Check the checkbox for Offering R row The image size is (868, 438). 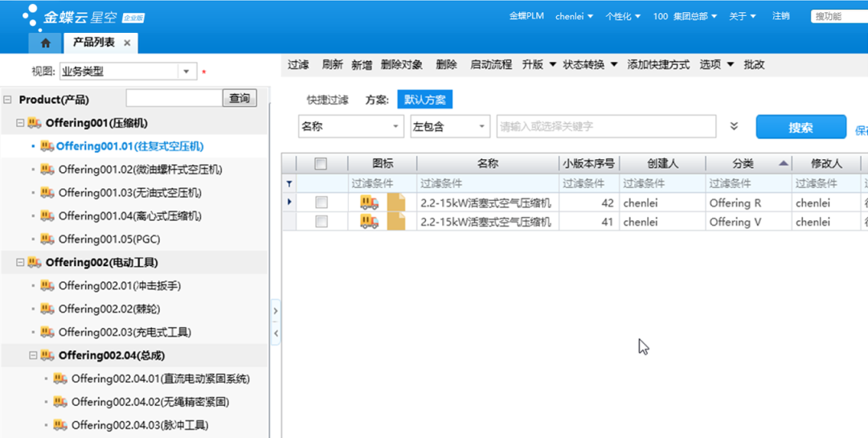[x=321, y=203]
